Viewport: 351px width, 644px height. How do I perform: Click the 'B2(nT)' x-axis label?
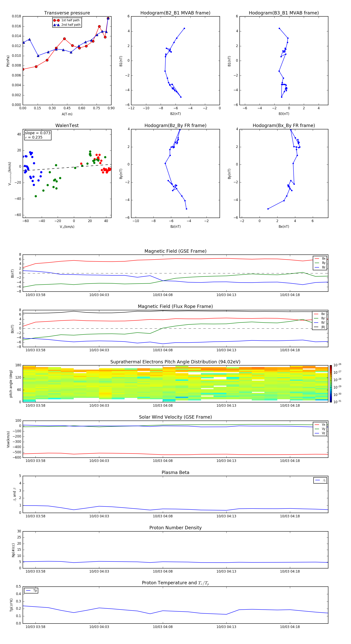[x=175, y=114]
